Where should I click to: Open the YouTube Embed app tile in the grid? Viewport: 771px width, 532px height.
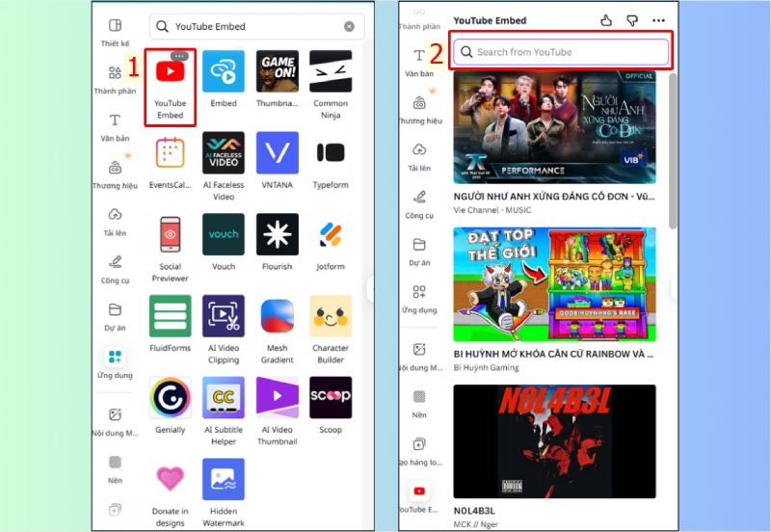click(170, 72)
